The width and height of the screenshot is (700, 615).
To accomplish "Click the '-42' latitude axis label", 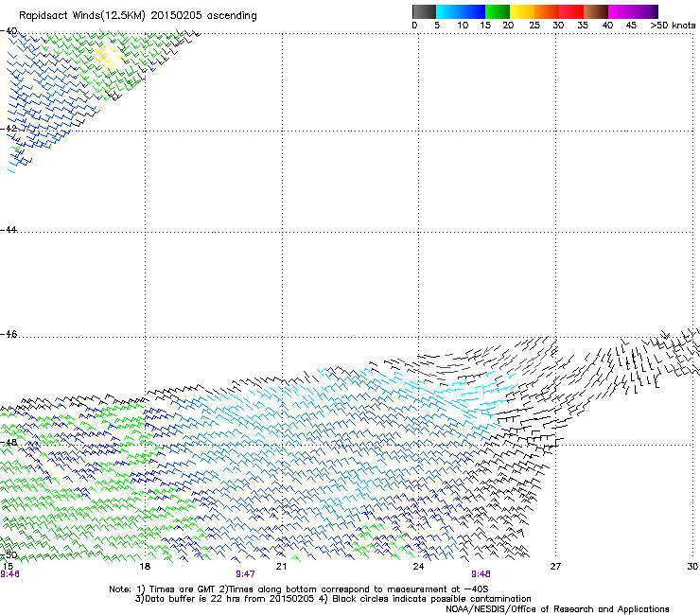I will (x=9, y=128).
